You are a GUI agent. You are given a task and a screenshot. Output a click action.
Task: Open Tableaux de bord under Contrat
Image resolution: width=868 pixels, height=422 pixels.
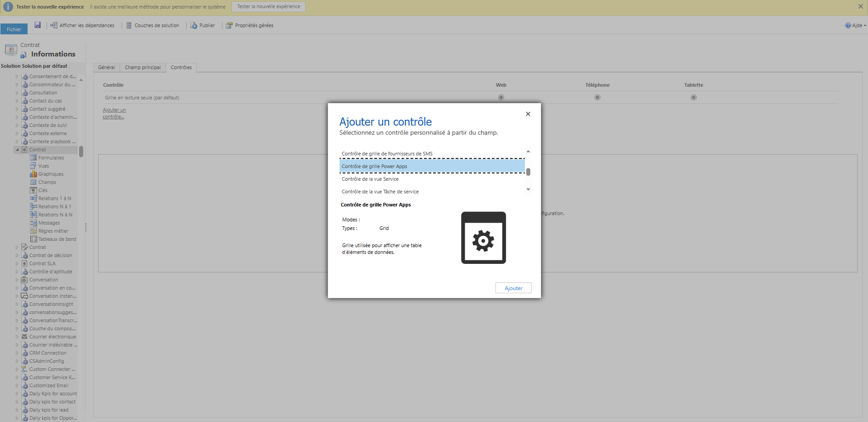[x=56, y=239]
